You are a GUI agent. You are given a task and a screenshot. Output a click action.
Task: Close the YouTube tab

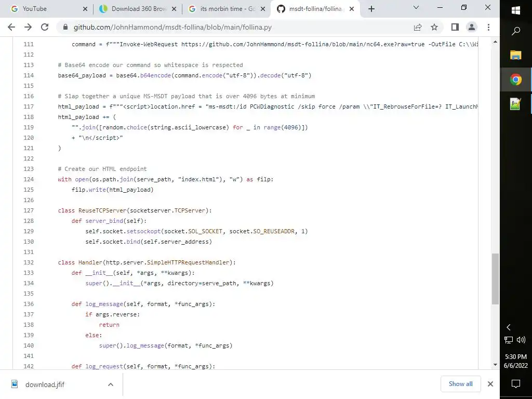pos(85,9)
